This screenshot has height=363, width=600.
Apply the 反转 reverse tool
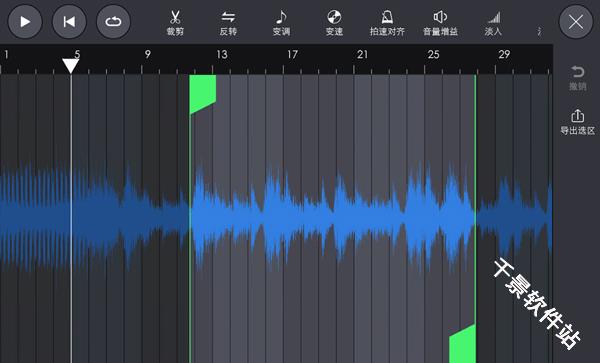tap(228, 23)
